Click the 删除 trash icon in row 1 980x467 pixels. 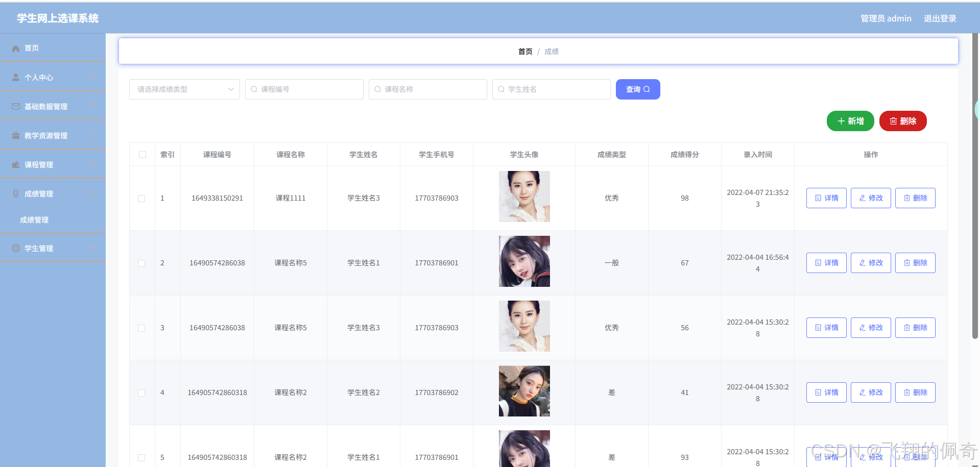pyautogui.click(x=907, y=198)
